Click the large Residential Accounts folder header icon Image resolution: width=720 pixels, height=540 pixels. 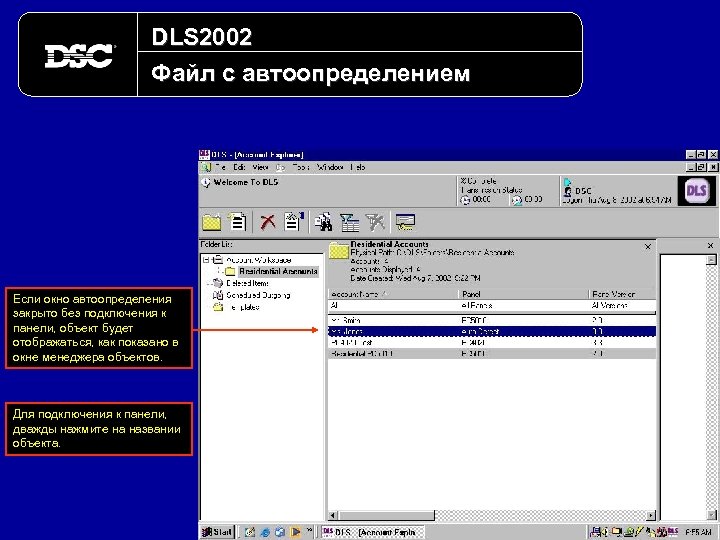pos(339,251)
